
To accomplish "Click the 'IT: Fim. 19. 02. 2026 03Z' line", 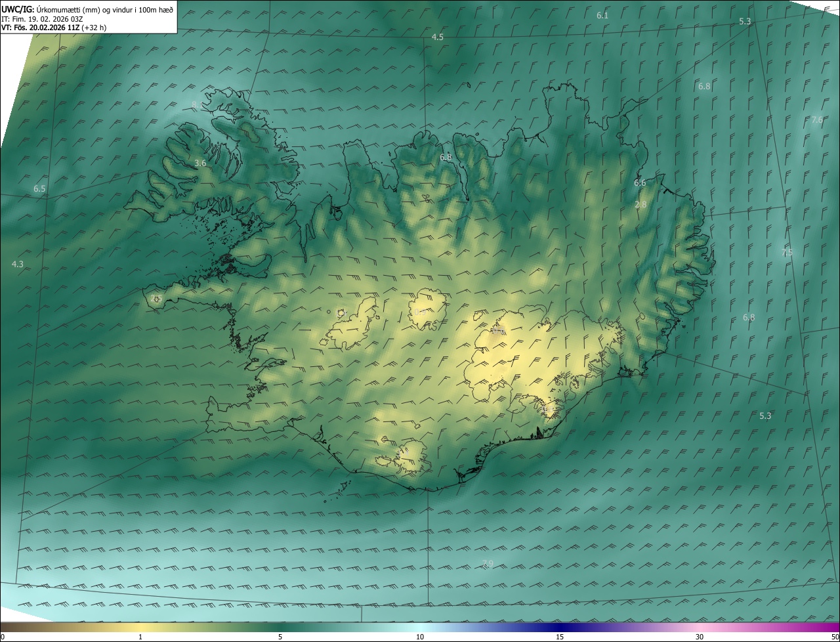I will [x=42, y=18].
